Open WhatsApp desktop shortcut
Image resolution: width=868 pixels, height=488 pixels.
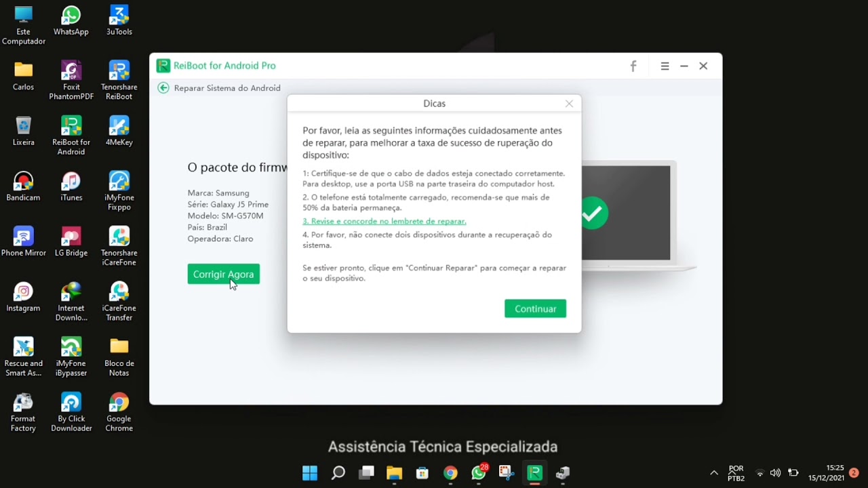(x=71, y=21)
